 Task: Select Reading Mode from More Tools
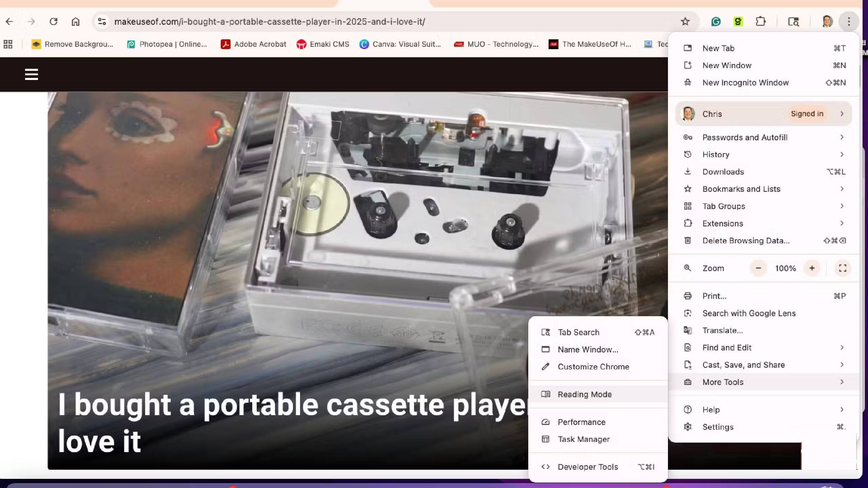585,394
